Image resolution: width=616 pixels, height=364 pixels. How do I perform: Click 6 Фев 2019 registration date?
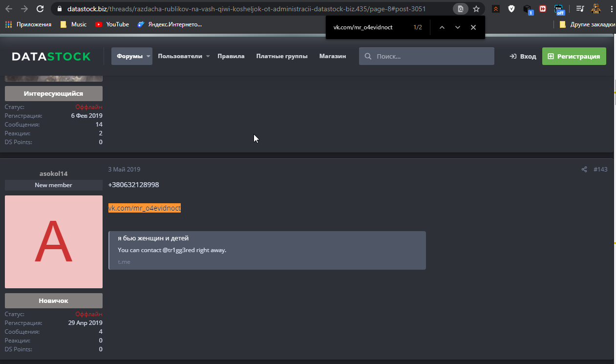[87, 116]
